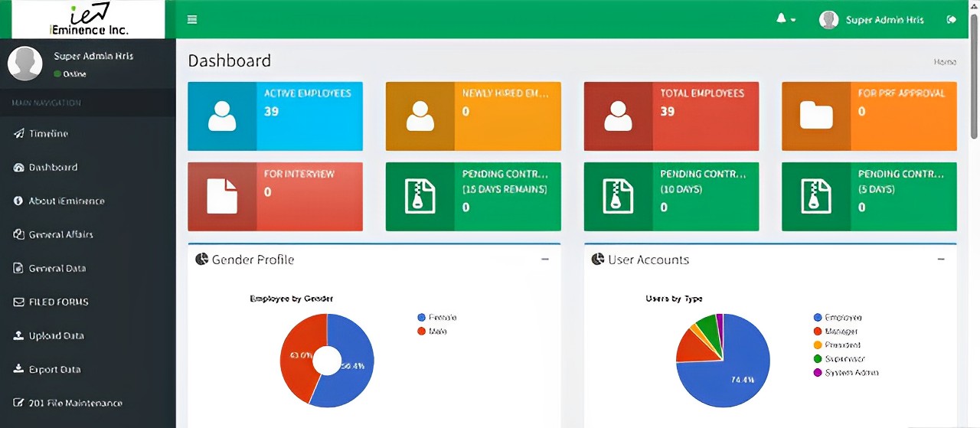Click the Home breadcrumb link
980x428 pixels.
point(945,62)
